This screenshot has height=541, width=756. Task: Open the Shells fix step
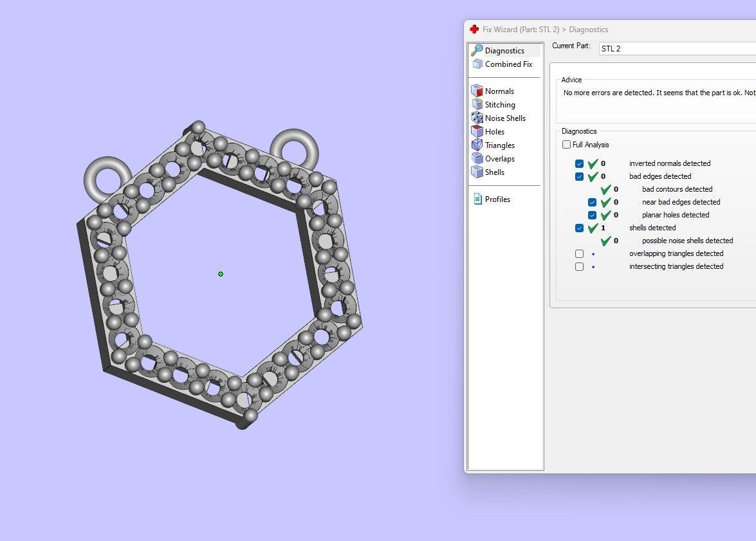(494, 172)
